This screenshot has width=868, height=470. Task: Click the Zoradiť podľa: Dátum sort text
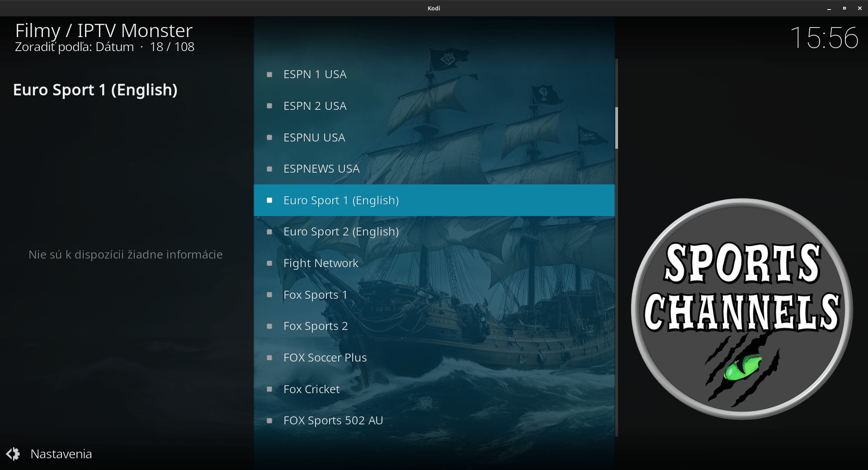click(74, 47)
